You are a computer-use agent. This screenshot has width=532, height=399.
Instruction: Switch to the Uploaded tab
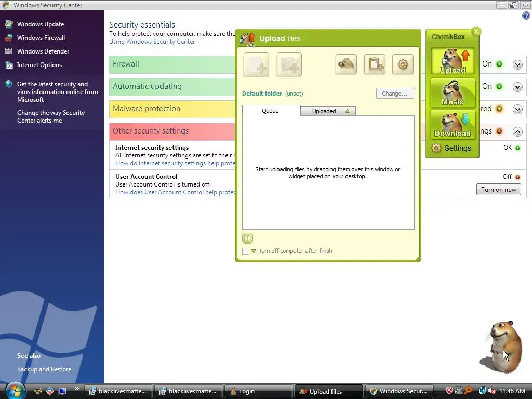[x=328, y=111]
